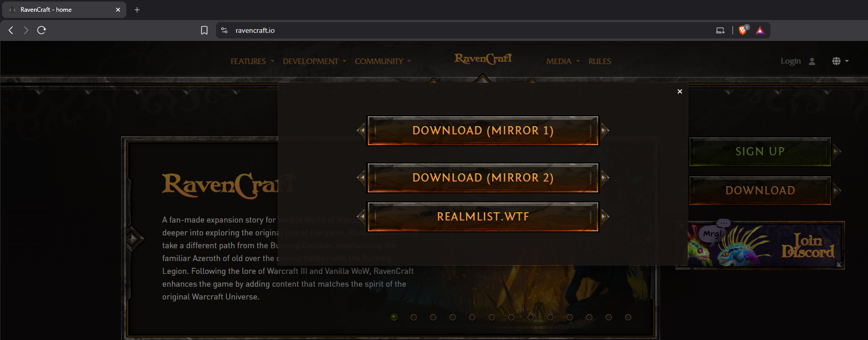Expand the MEDIA menu

(x=563, y=61)
